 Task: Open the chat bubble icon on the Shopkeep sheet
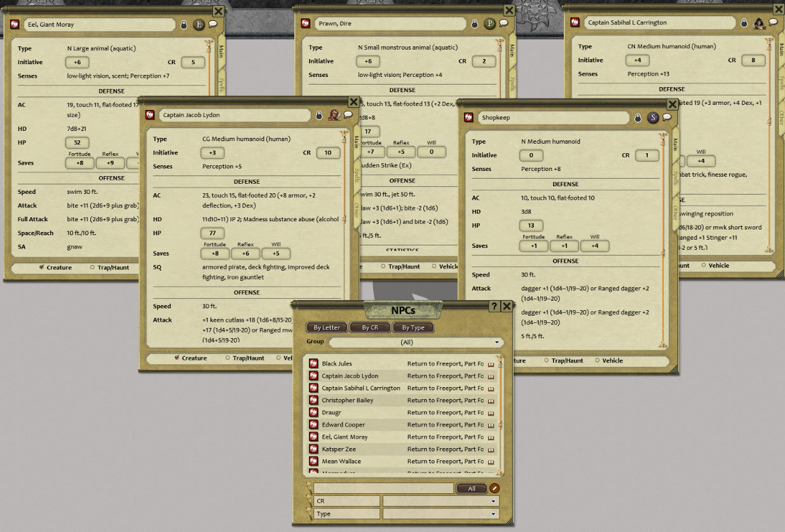click(666, 118)
